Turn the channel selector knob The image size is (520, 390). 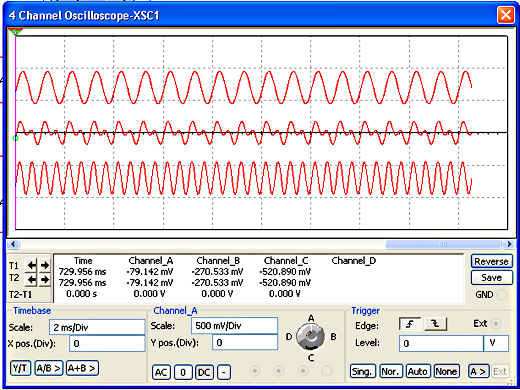tap(310, 337)
